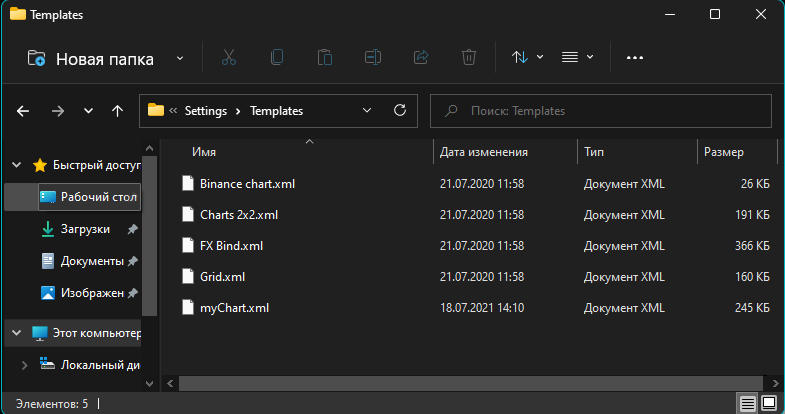Viewport: 785px width, 414px height.
Task: Click the Copy icon in toolbar
Action: pyautogui.click(x=277, y=58)
